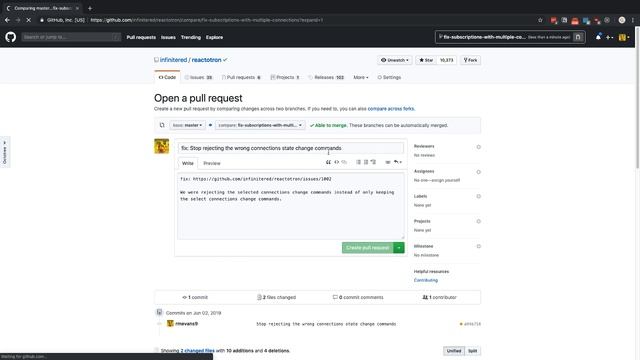Add a link with the link icon
640x360 pixels.
344,162
